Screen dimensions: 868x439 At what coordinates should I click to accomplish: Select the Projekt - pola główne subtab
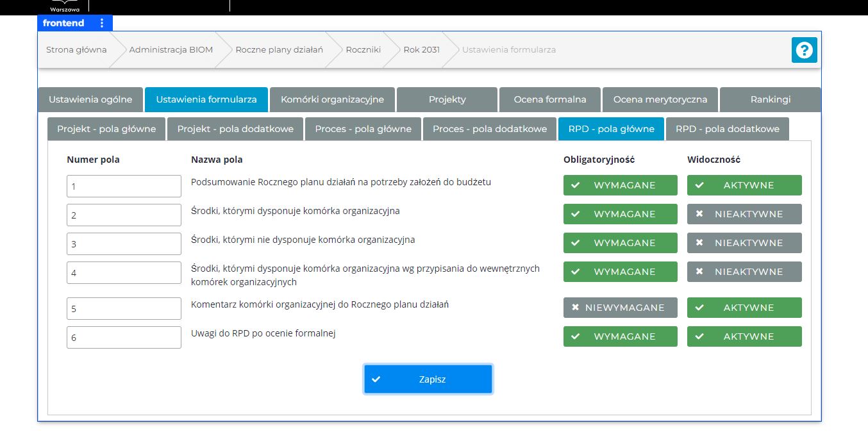pos(106,129)
